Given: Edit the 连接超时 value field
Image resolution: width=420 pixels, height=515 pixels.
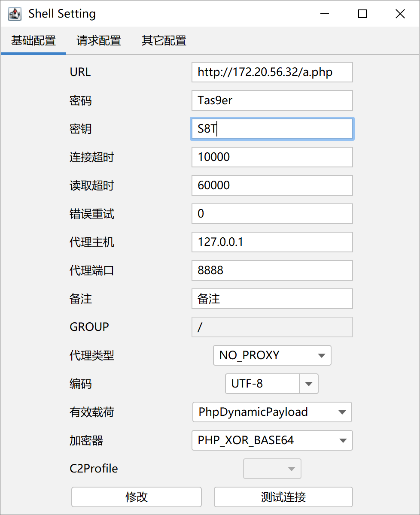Looking at the screenshot, I should pyautogui.click(x=272, y=157).
